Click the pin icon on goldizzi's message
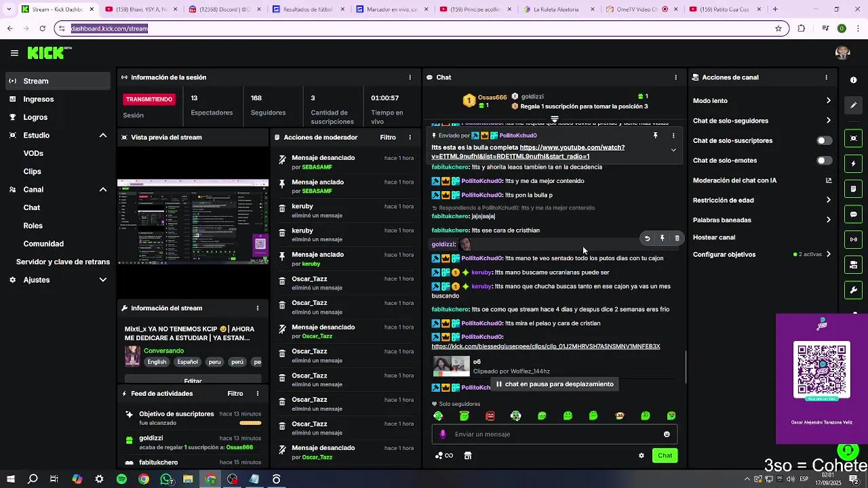This screenshot has width=868, height=488. coord(662,239)
